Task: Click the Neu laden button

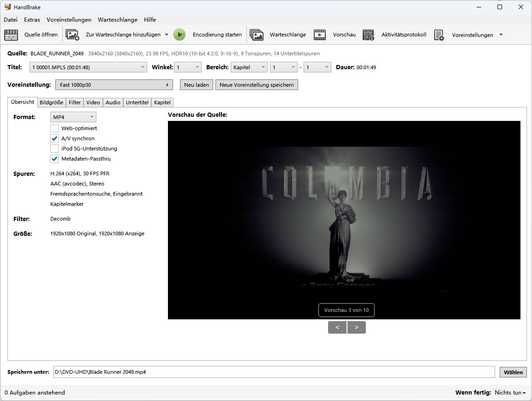Action: pos(197,85)
